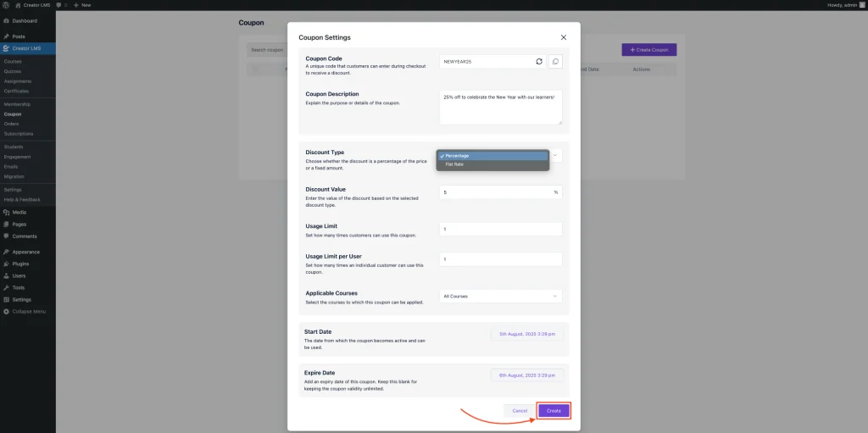Focus the Discount Value field
The height and width of the screenshot is (433, 868).
click(496, 192)
